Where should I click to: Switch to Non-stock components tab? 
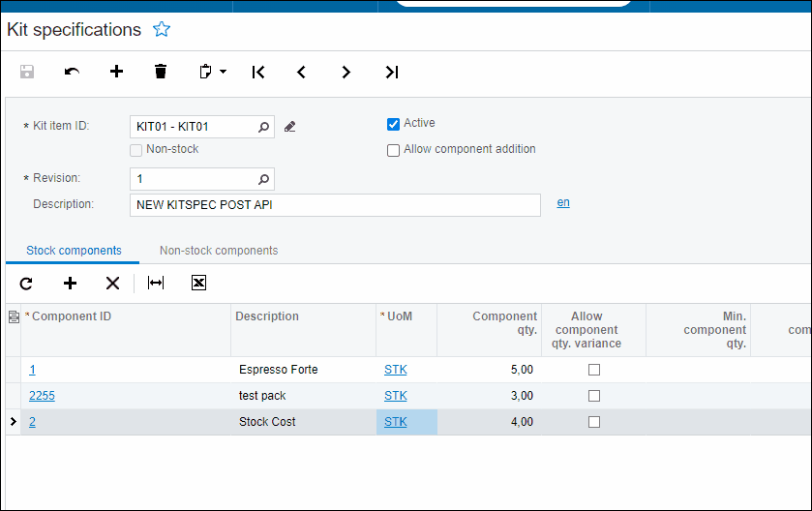(219, 251)
